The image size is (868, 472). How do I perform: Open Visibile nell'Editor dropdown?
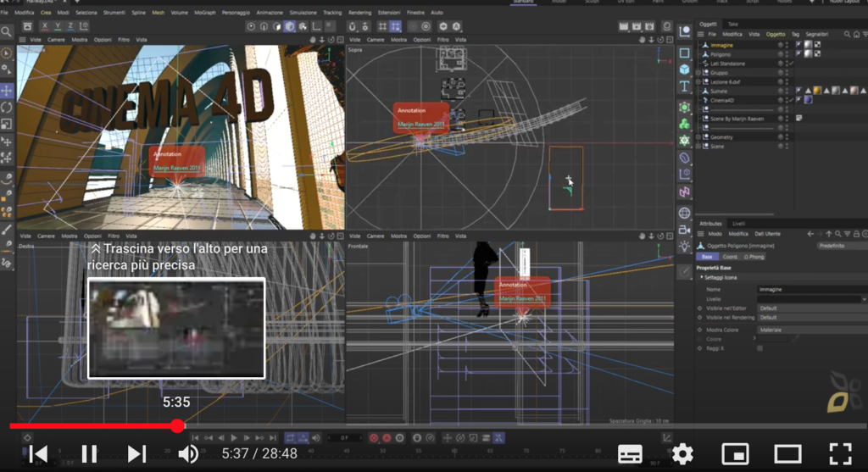(x=812, y=308)
